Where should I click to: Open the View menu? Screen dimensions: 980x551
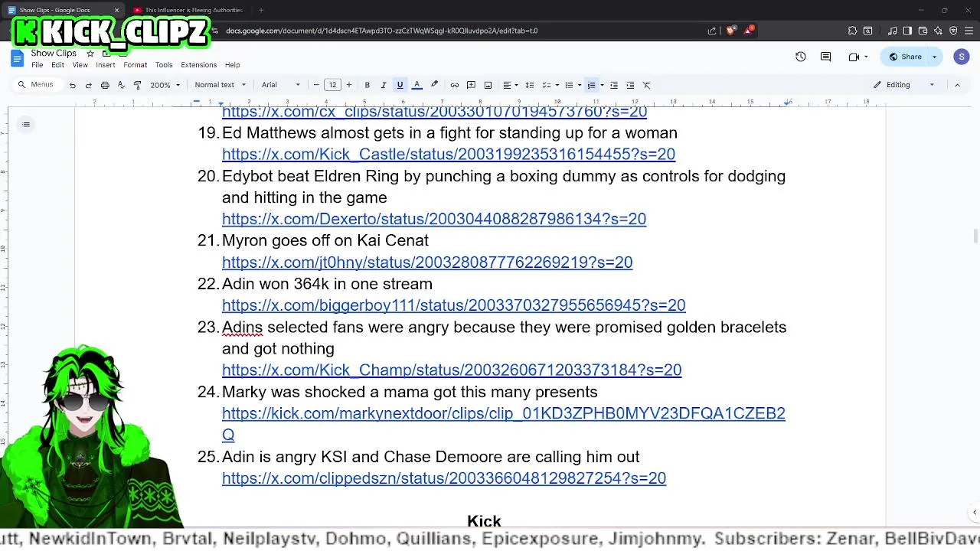coord(80,65)
